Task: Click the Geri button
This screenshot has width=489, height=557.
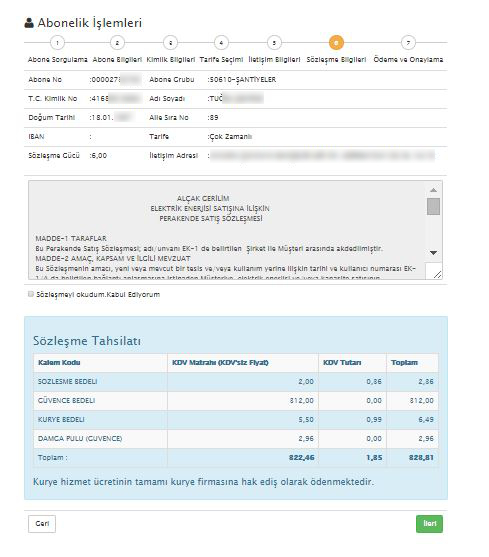Action: pos(42,524)
